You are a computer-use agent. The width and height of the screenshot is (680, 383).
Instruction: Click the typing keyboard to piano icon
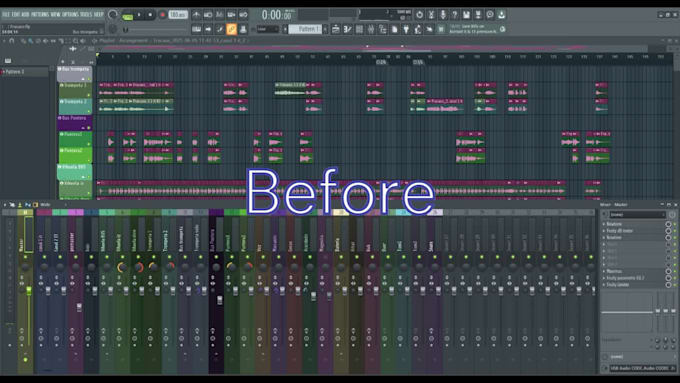196,29
